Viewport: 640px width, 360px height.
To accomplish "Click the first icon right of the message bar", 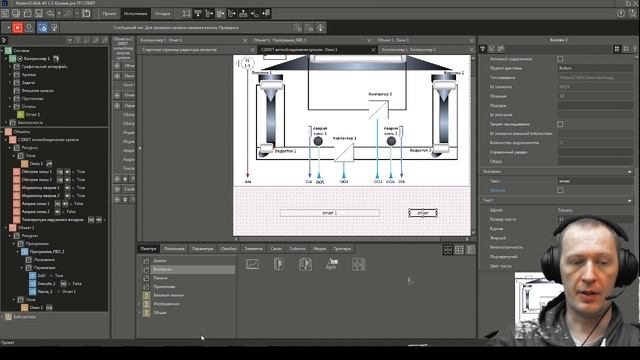I will pyautogui.click(x=298, y=28).
